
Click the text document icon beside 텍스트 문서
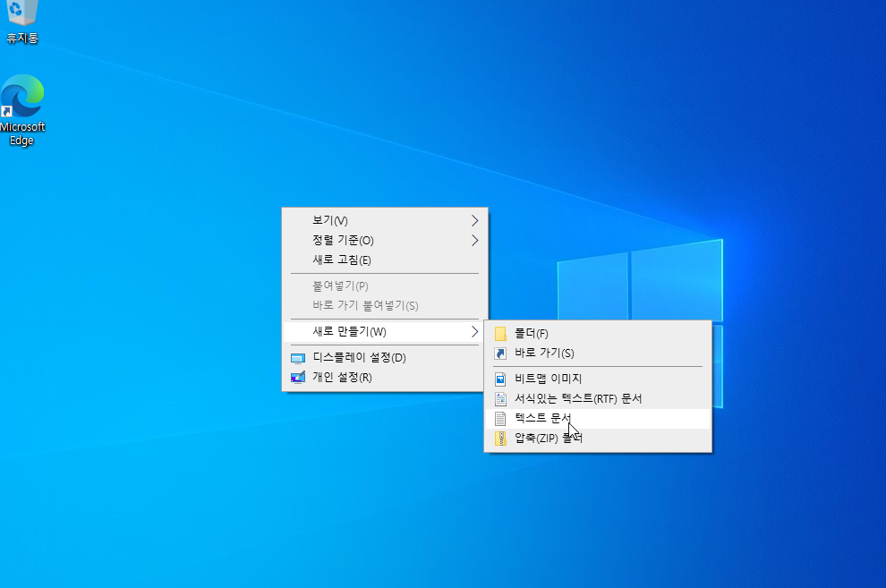500,419
